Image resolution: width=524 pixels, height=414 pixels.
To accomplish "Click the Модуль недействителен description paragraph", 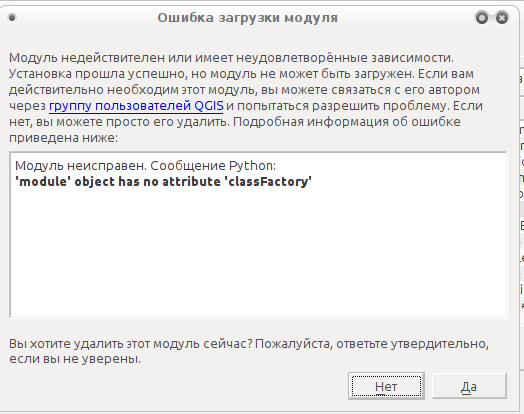I will click(247, 98).
